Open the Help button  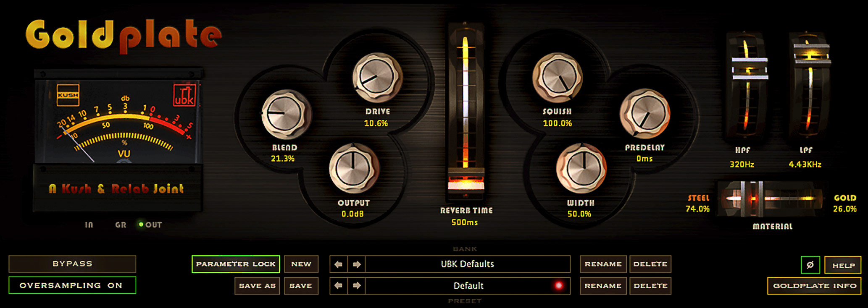pyautogui.click(x=843, y=265)
